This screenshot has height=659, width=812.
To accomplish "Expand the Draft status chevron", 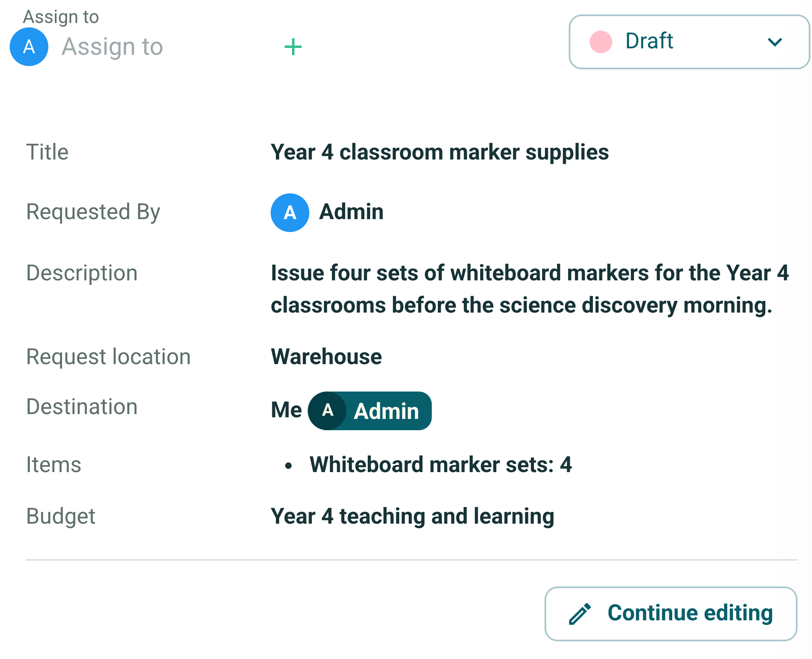I will pos(775,42).
